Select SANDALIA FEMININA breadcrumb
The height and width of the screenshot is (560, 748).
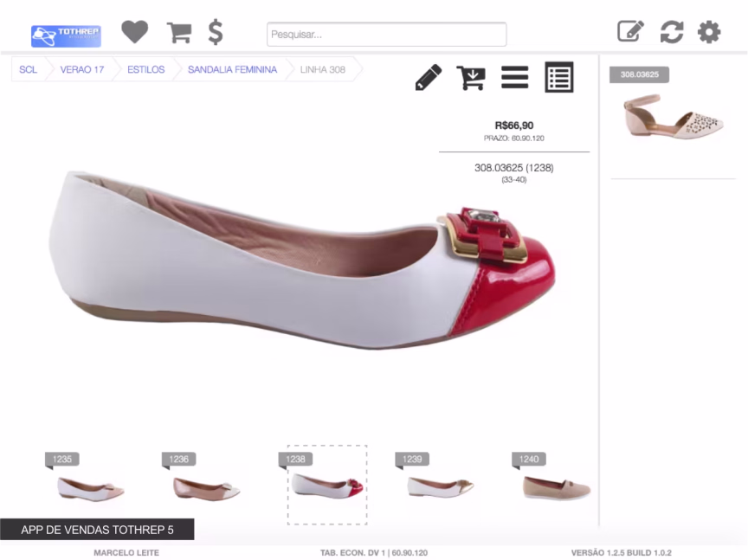click(x=232, y=70)
